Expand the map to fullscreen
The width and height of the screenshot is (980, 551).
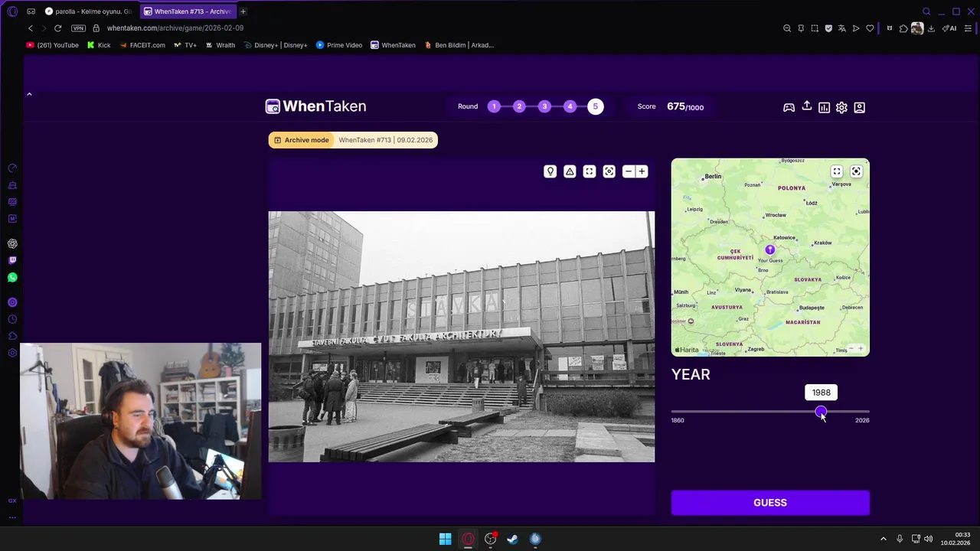tap(837, 171)
